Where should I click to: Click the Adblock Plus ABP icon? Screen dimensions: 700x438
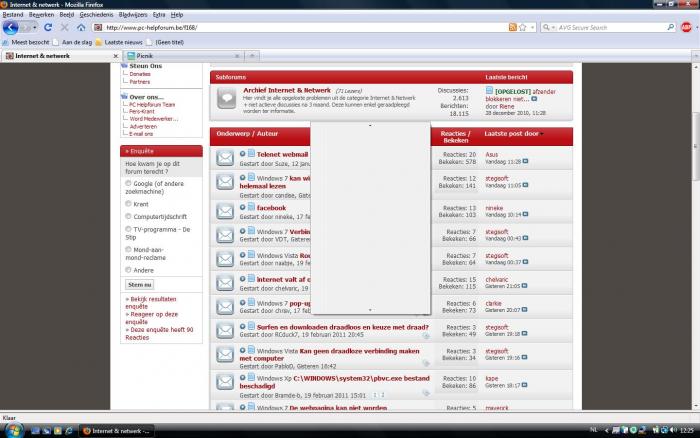coord(685,27)
